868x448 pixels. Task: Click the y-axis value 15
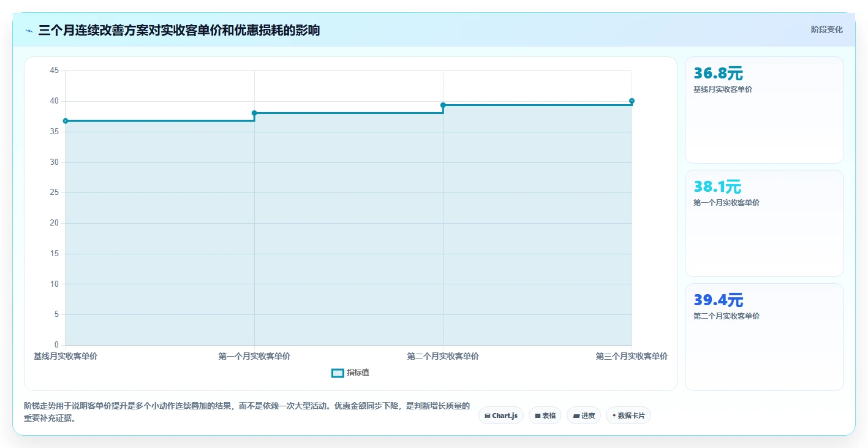pyautogui.click(x=55, y=254)
